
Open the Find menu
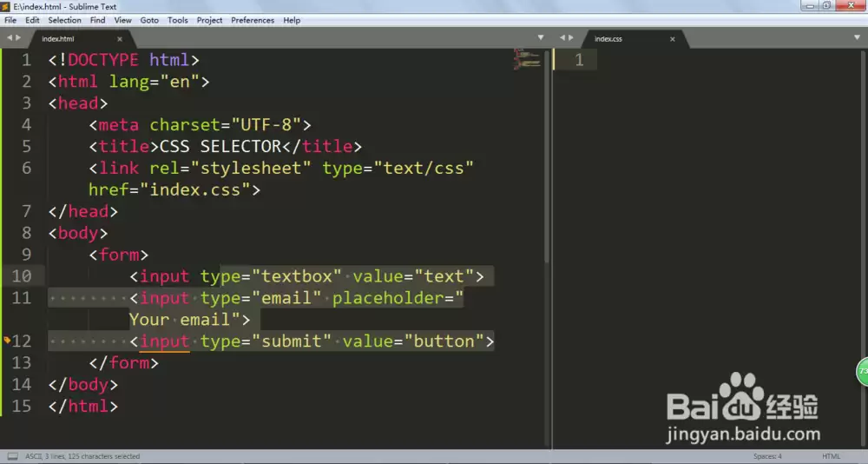pyautogui.click(x=97, y=20)
